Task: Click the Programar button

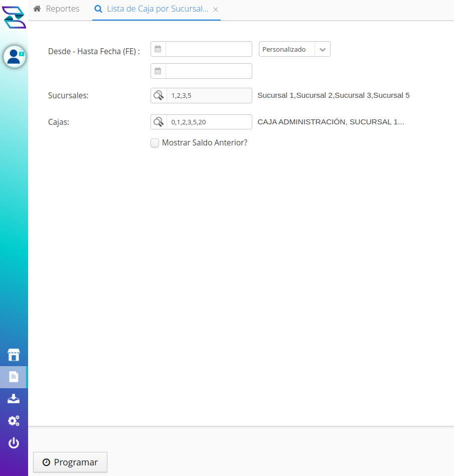Action: point(70,462)
